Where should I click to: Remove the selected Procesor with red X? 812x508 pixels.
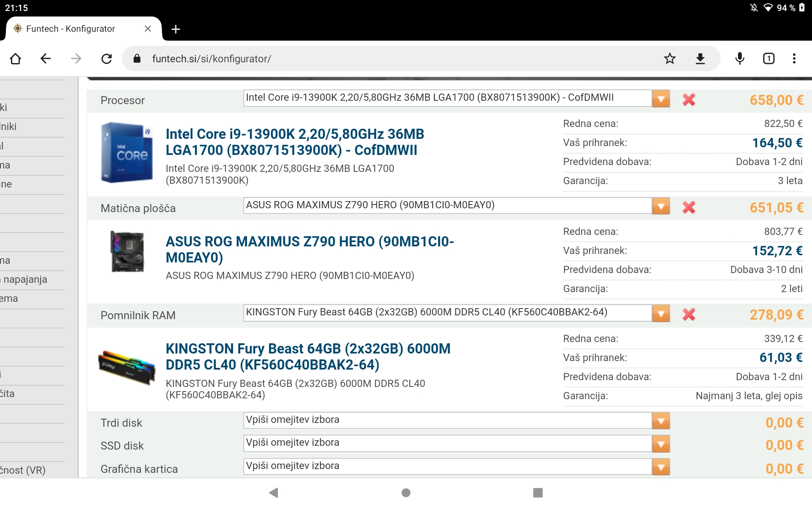689,100
